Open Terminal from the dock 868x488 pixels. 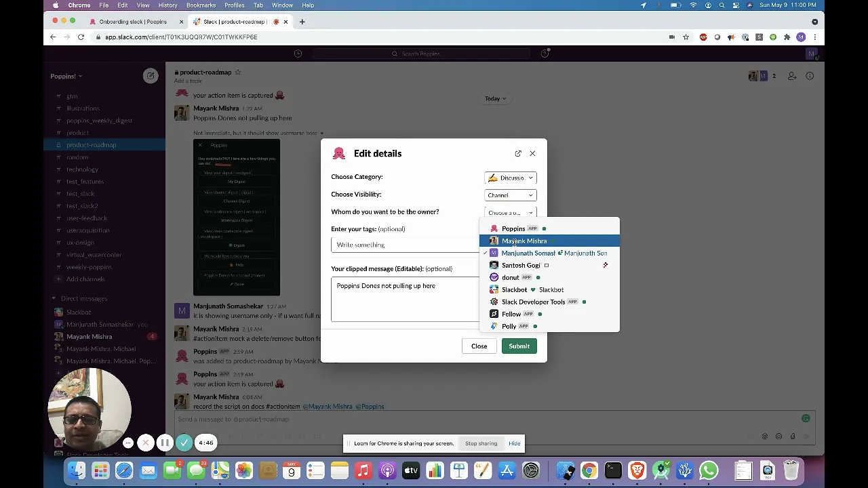613,470
